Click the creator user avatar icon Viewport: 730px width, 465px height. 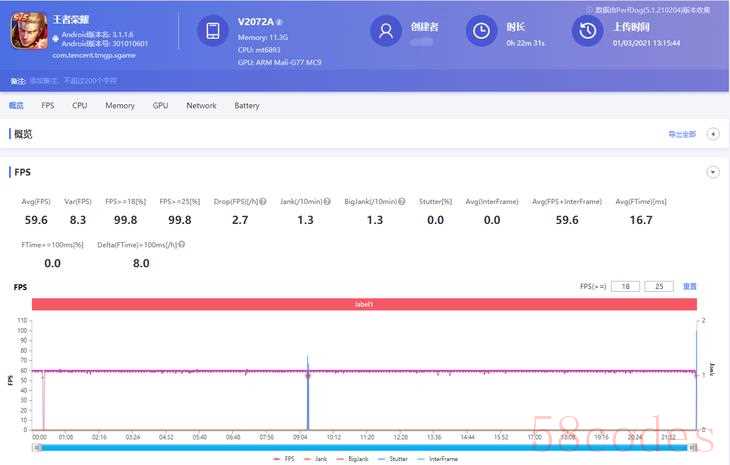pyautogui.click(x=385, y=31)
